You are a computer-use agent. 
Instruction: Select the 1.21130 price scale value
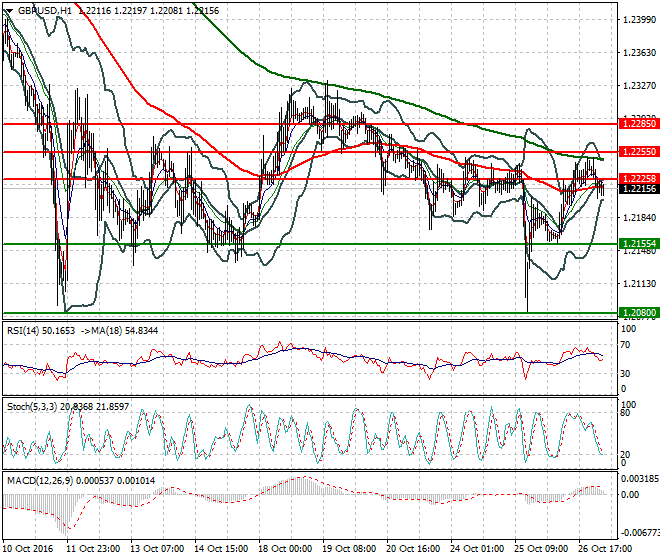coord(639,284)
